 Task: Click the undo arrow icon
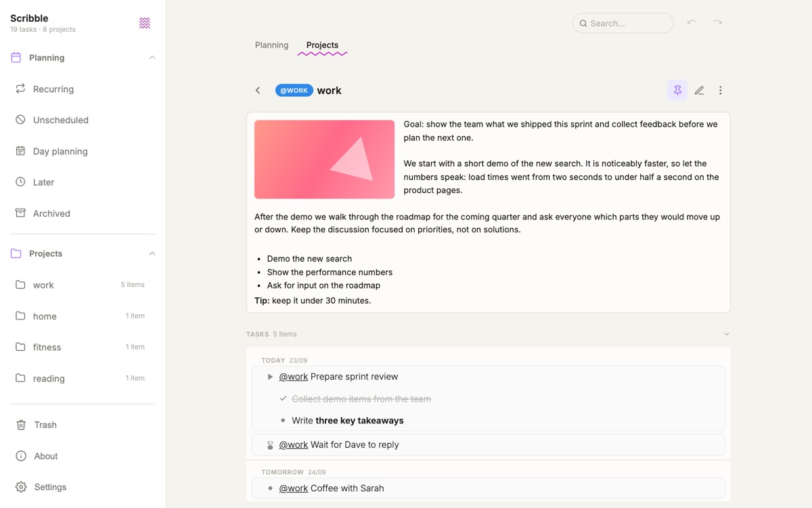tap(692, 22)
